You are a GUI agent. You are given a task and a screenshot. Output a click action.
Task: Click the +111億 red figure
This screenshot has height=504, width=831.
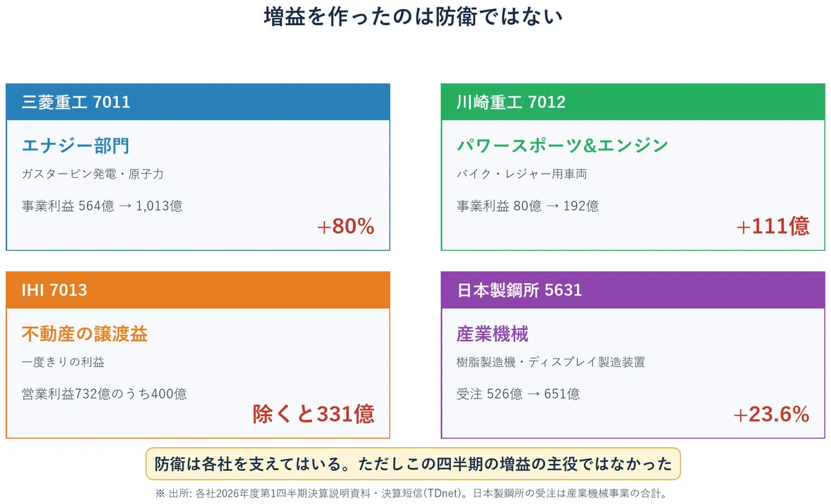tap(772, 226)
